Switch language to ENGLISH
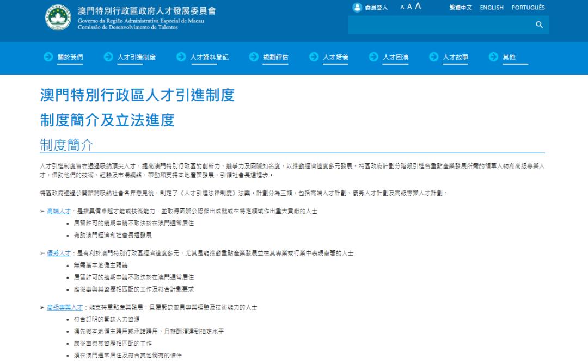Viewport: 588px width, 364px height. 492,8
